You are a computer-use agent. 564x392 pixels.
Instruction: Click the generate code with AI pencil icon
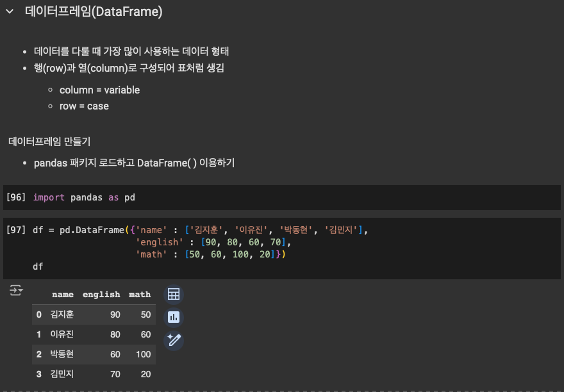click(x=174, y=340)
